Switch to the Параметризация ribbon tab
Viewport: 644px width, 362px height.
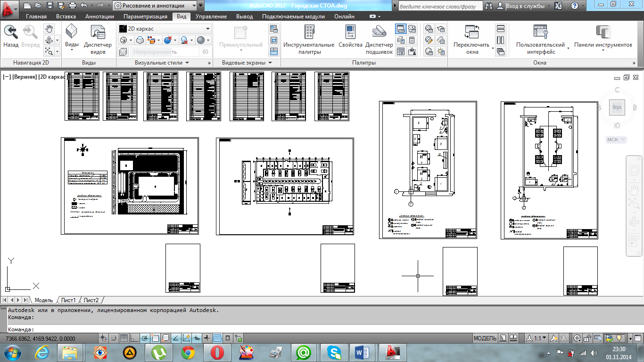(145, 16)
